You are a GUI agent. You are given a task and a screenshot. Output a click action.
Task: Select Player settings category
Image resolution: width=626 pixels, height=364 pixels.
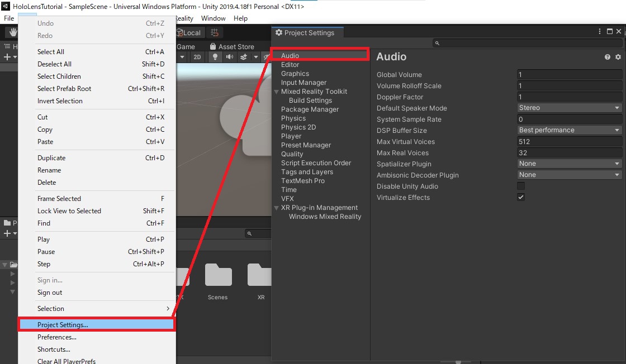[291, 136]
